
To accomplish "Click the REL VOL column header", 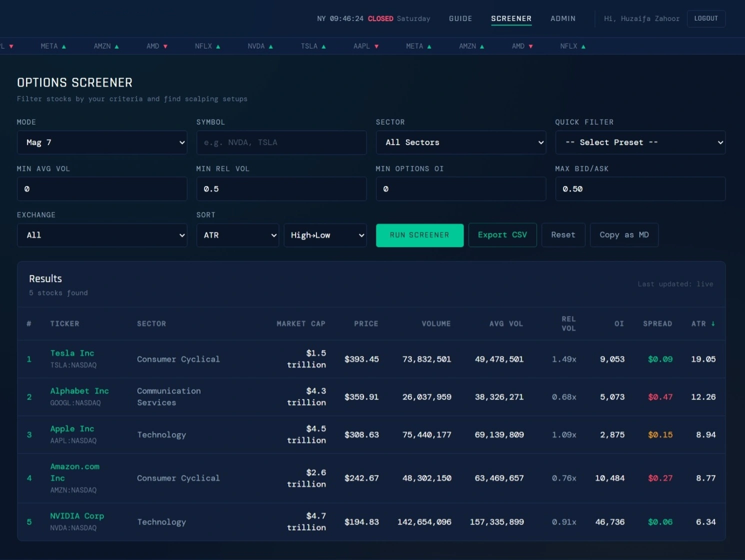I will pyautogui.click(x=568, y=323).
